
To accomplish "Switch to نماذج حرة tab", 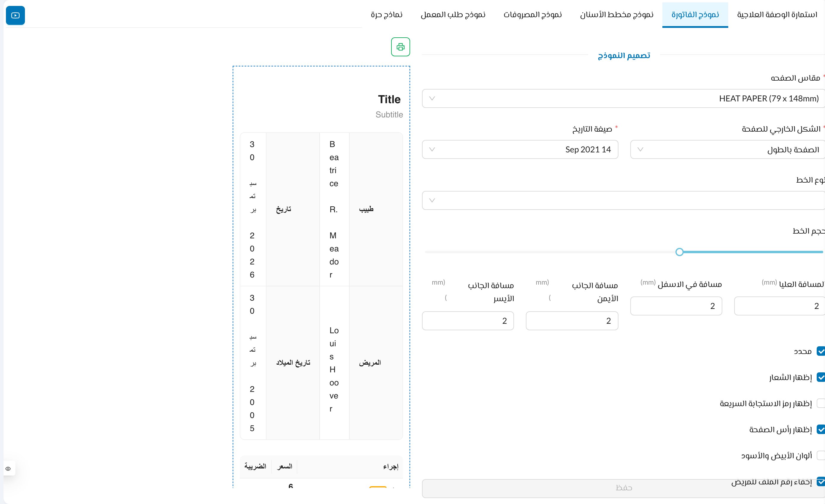I will coord(387,15).
